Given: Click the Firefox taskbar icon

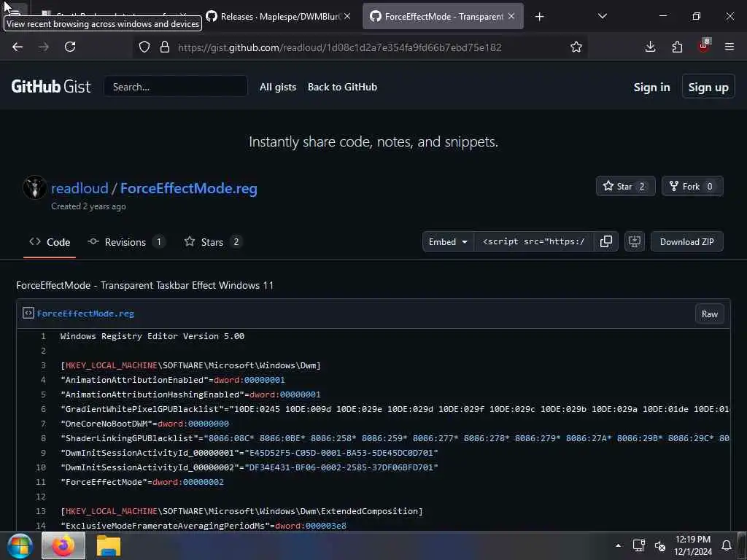Looking at the screenshot, I should 63,545.
